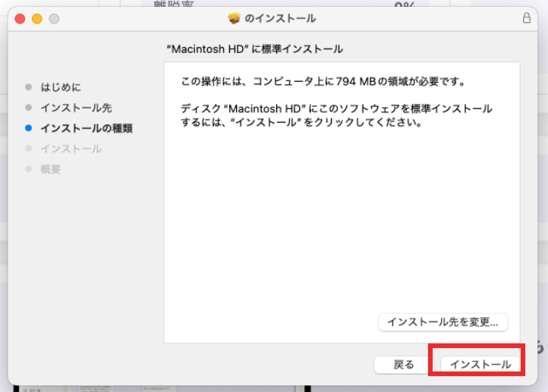Click the blue bullet beside インストールの種類
The height and width of the screenshot is (392, 548).
[x=29, y=128]
